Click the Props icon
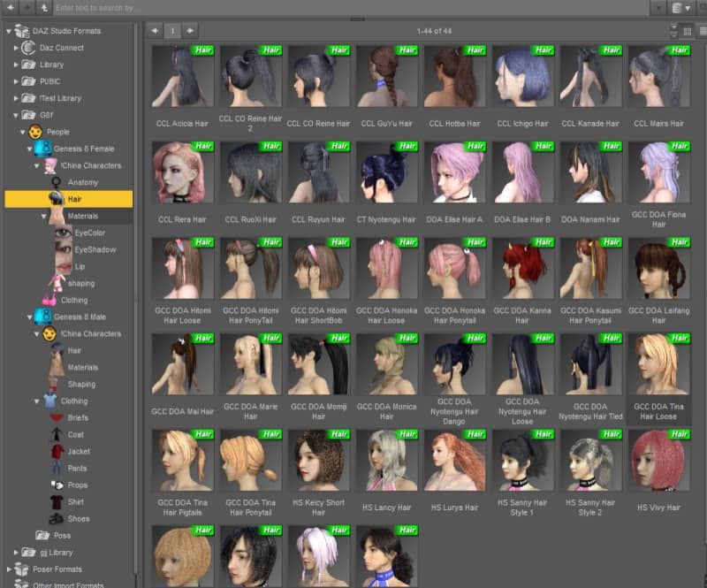 tap(57, 485)
